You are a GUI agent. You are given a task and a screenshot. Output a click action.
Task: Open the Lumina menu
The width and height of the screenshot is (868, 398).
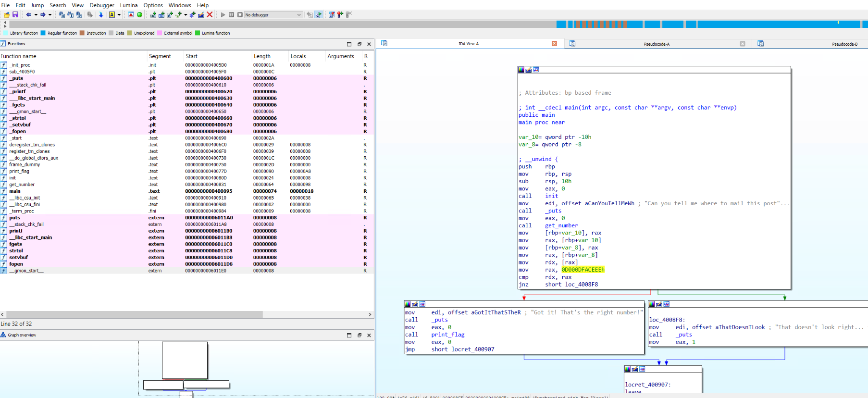[129, 5]
